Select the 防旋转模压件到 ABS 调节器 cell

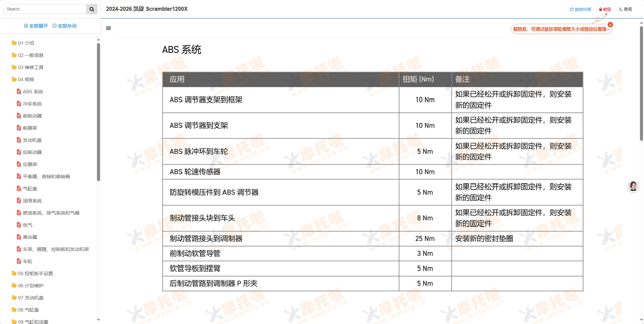(x=281, y=192)
